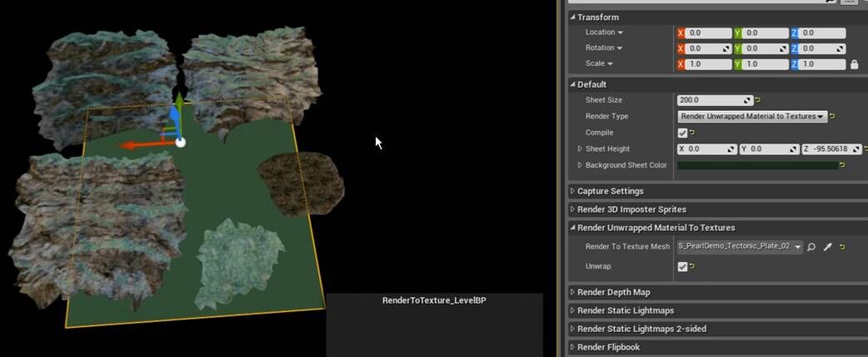This screenshot has width=868, height=357.
Task: Toggle the Compile checkbox
Action: click(x=682, y=133)
